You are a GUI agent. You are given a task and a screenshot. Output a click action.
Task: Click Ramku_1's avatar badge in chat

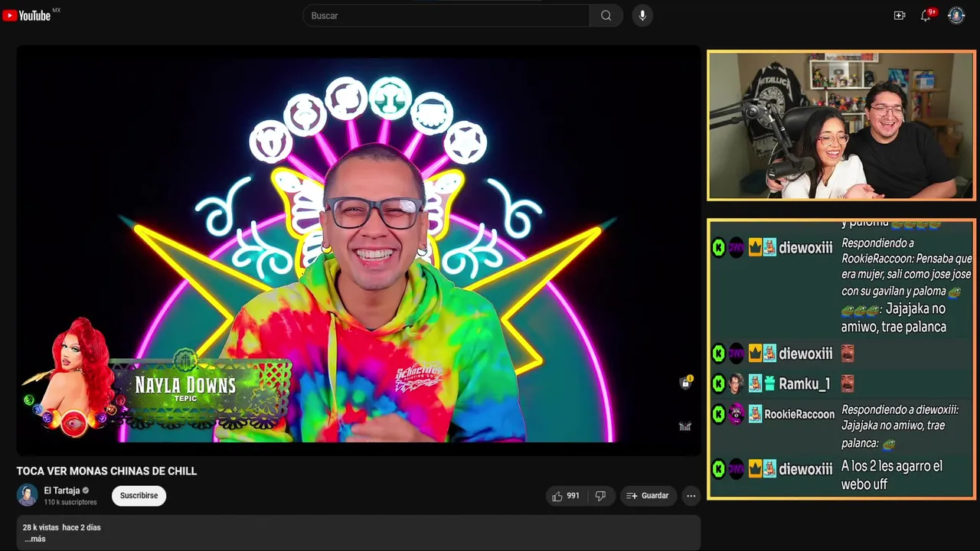pyautogui.click(x=737, y=383)
